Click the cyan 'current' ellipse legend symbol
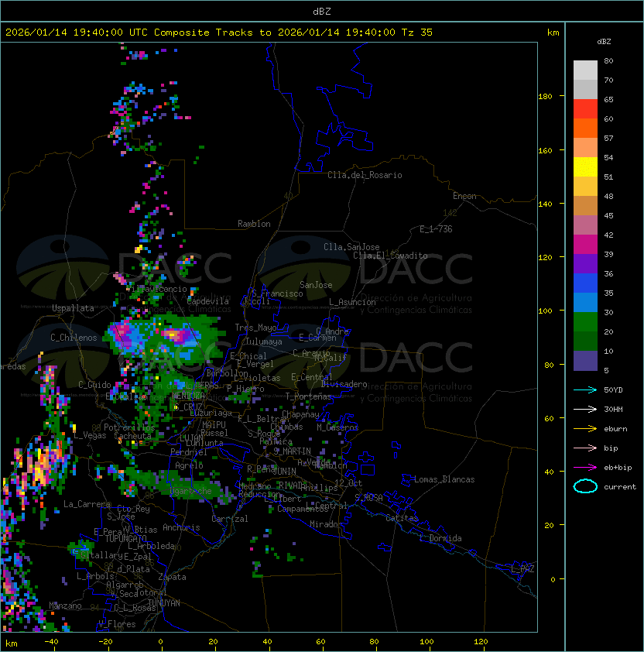644x652 pixels. (585, 486)
